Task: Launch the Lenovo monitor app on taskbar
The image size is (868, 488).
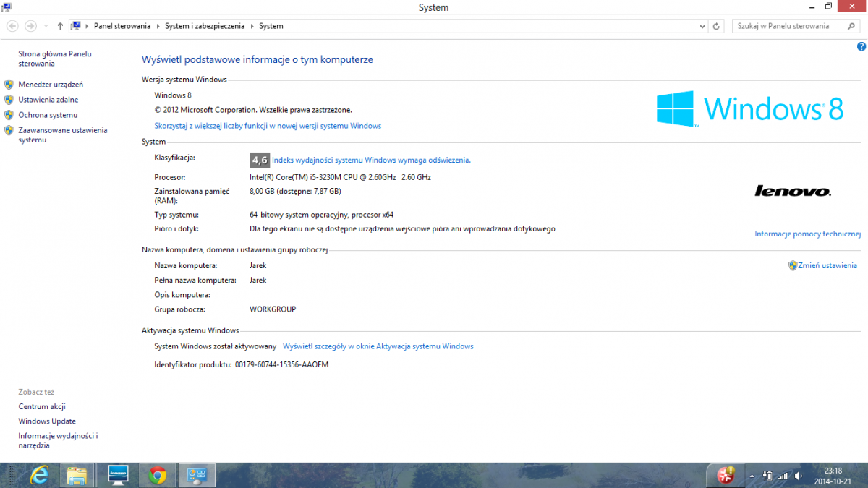Action: tap(118, 475)
